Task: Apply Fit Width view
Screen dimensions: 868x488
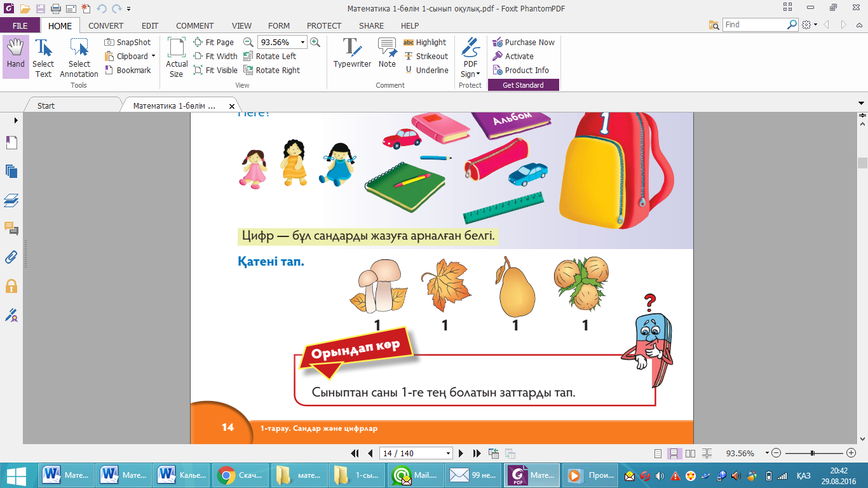Action: tap(215, 56)
